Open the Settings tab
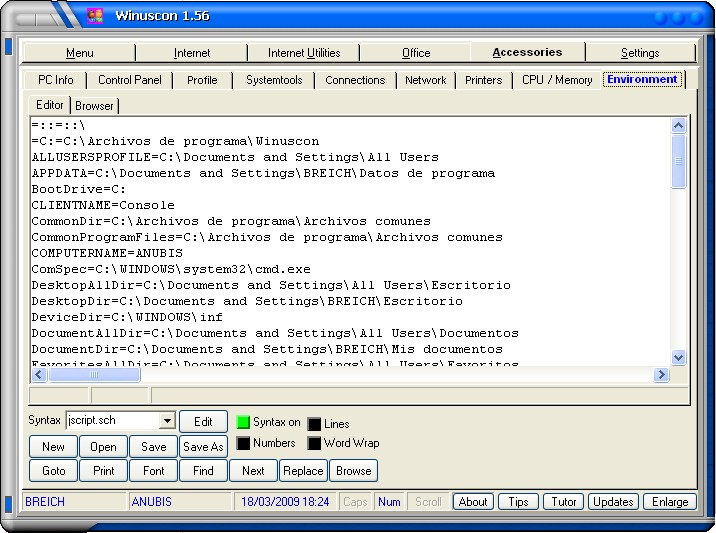 coord(640,53)
